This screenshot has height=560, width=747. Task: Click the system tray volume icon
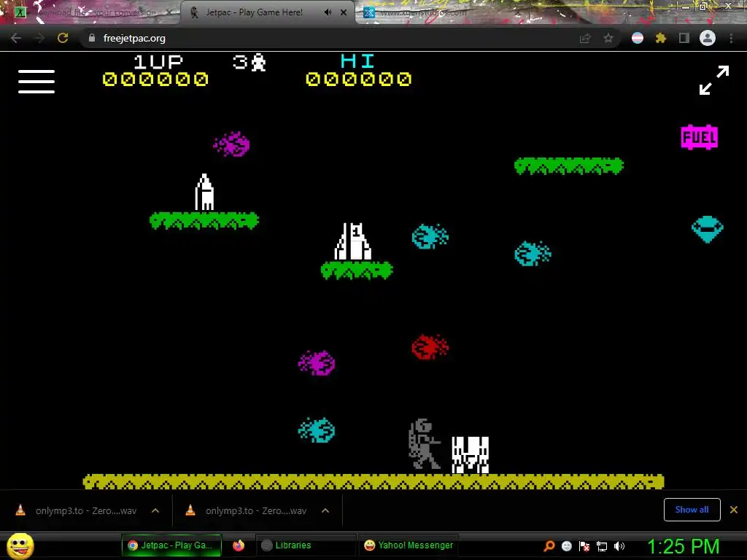point(619,546)
